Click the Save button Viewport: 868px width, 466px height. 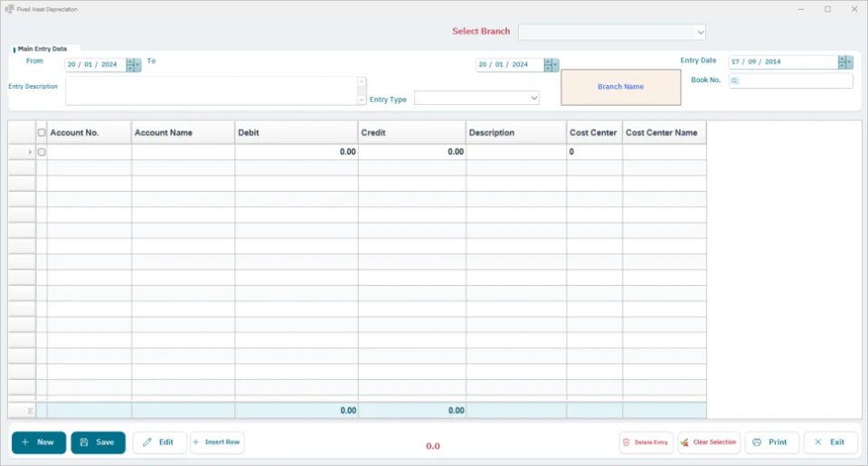98,442
